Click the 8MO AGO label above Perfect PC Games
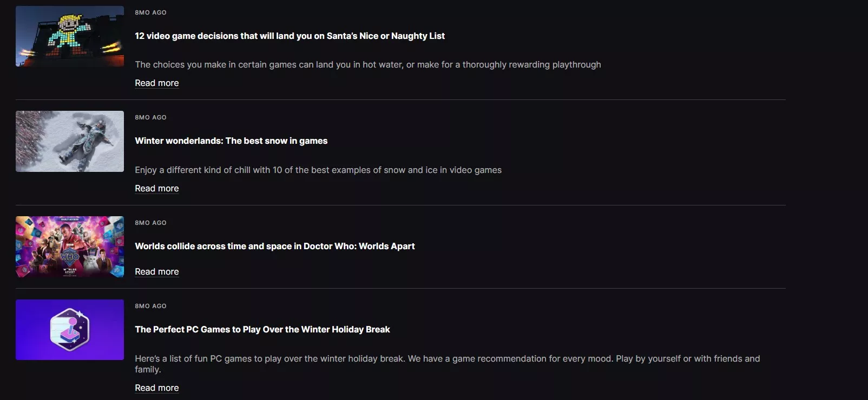Screen dimensions: 868x400 coord(150,306)
